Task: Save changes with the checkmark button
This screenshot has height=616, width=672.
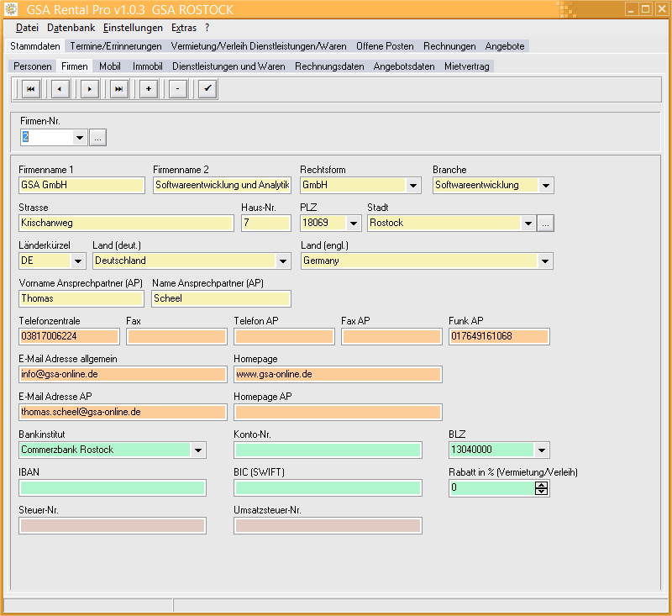Action: 207,89
